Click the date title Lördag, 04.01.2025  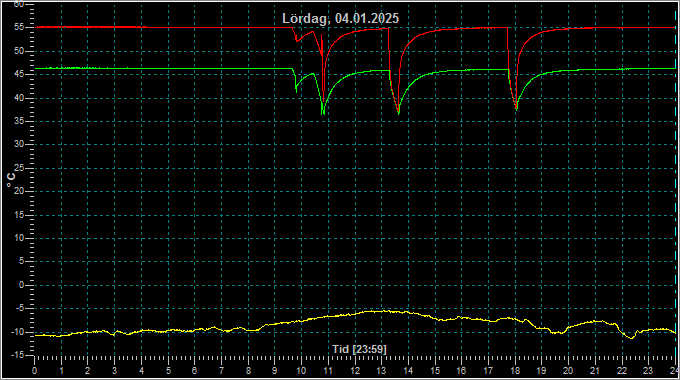340,18
